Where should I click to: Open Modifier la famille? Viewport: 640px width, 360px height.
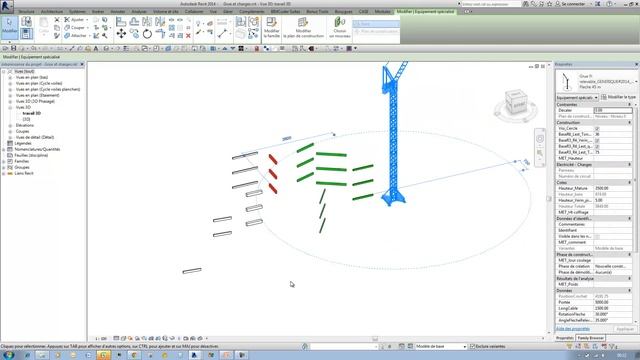pos(272,28)
